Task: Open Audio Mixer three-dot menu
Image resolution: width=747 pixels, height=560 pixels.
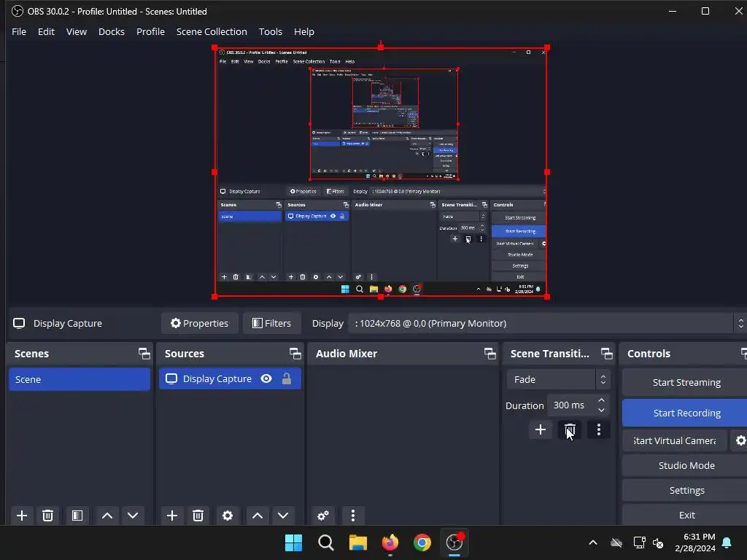Action: [353, 516]
